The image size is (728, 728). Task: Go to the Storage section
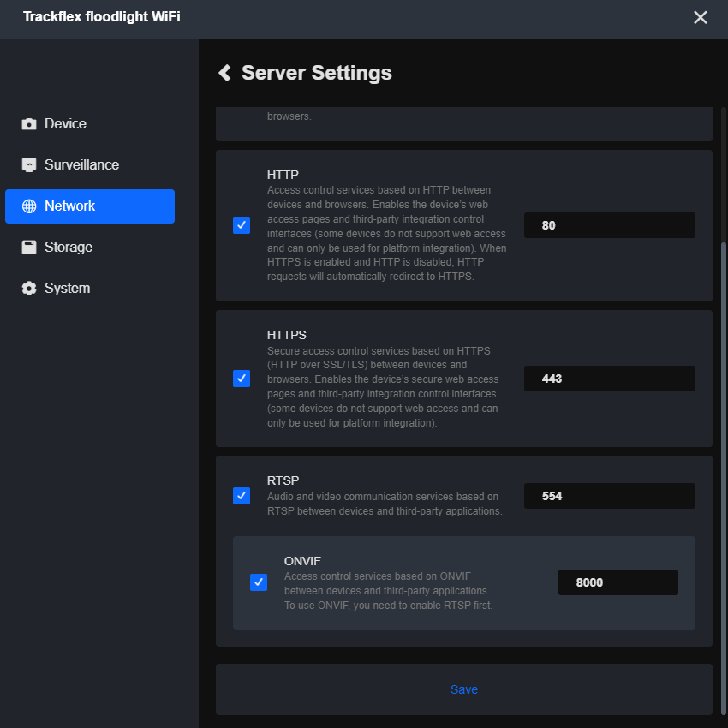tap(90, 247)
